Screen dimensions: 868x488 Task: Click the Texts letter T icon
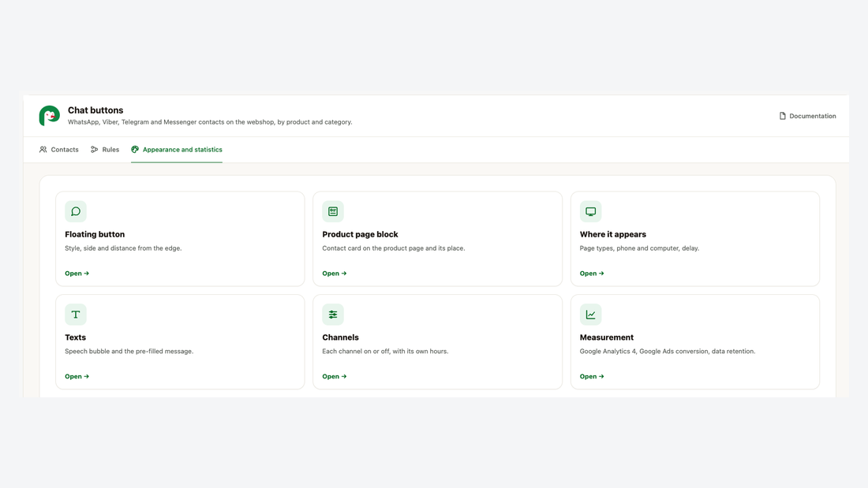click(x=76, y=315)
